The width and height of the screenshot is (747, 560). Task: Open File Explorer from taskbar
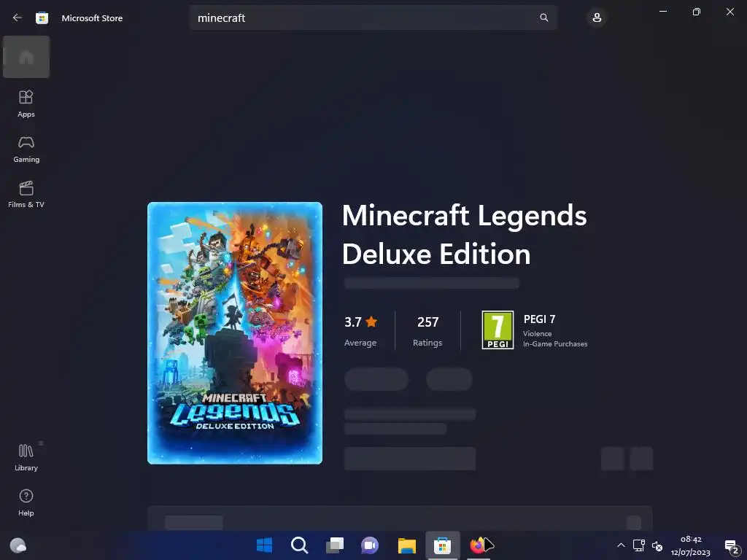point(407,545)
